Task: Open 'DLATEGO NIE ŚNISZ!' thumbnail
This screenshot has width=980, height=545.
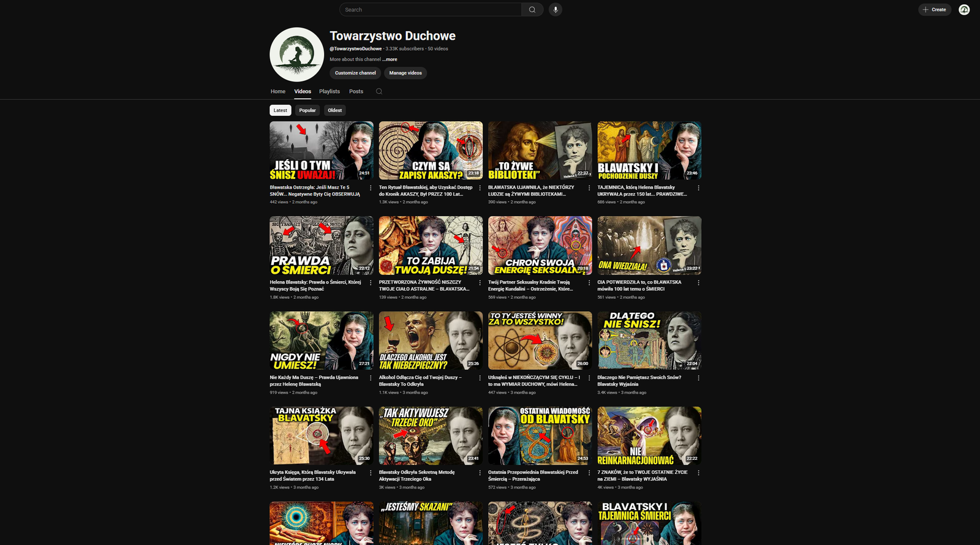Action: (x=649, y=340)
